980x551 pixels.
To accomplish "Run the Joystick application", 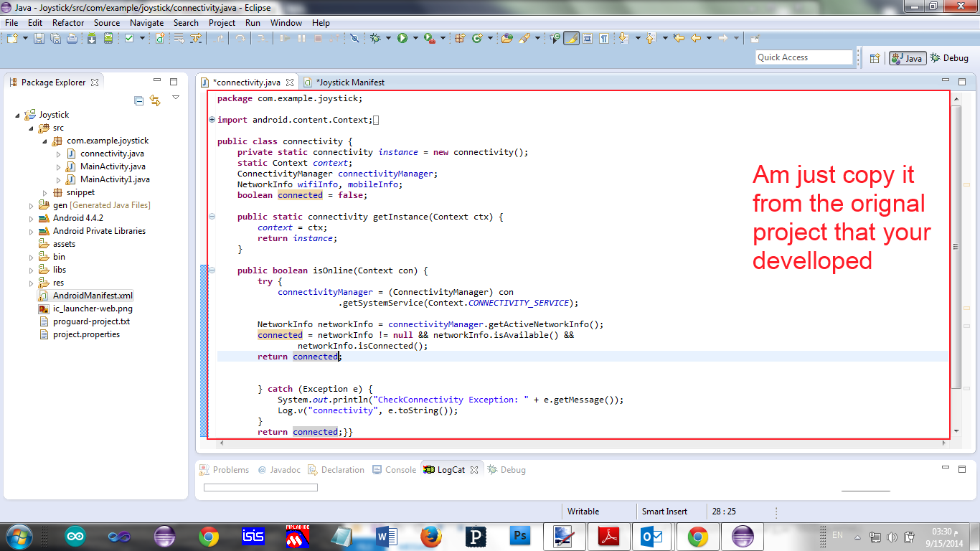I will click(402, 39).
